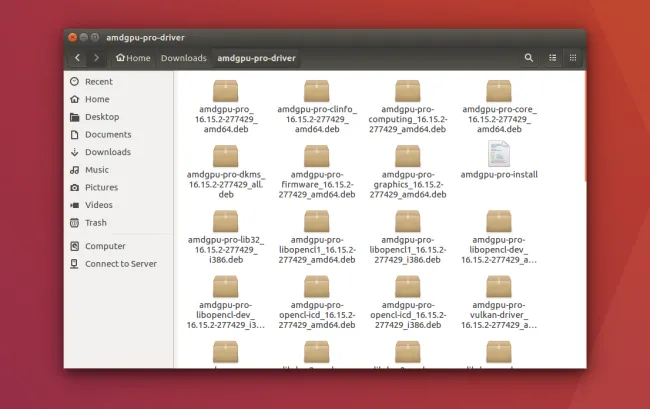This screenshot has height=409, width=650.
Task: Go to Downloads in the path bar
Action: pyautogui.click(x=185, y=58)
